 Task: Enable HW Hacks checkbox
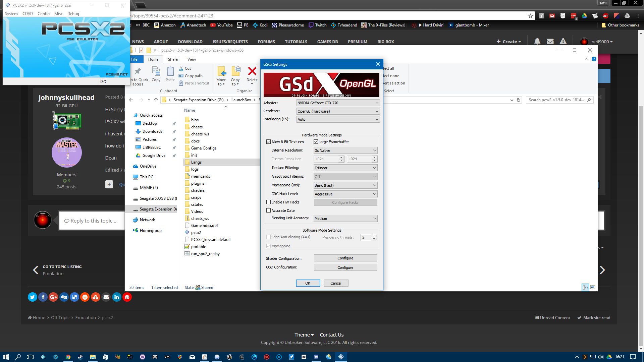coord(268,202)
